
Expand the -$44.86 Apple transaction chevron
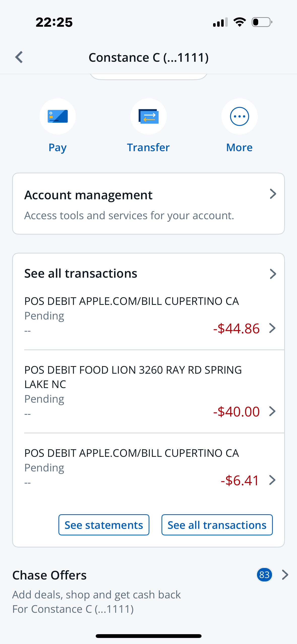pos(272,328)
